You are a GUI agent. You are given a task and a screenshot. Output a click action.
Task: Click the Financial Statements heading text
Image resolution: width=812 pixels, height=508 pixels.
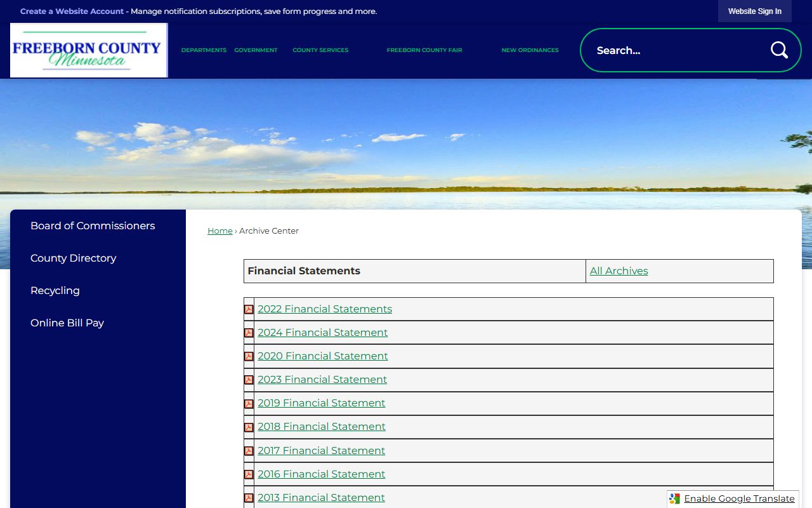[x=304, y=271]
